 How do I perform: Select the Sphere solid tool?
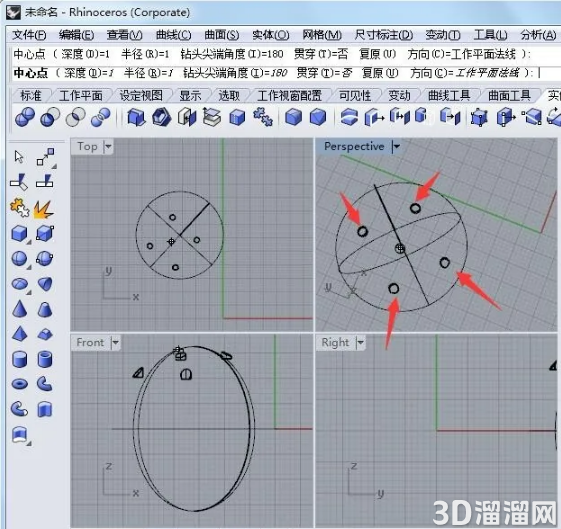point(19,259)
